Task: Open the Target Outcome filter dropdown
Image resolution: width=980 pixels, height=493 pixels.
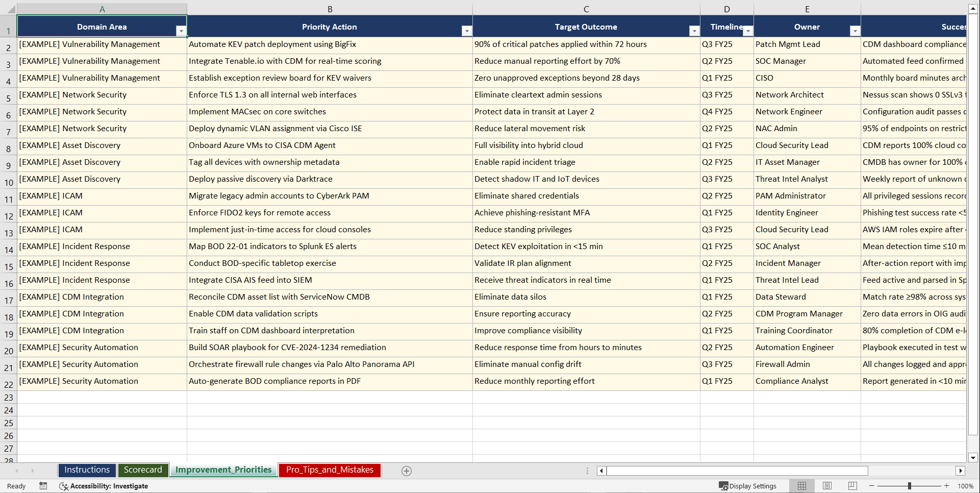Action: tap(694, 31)
